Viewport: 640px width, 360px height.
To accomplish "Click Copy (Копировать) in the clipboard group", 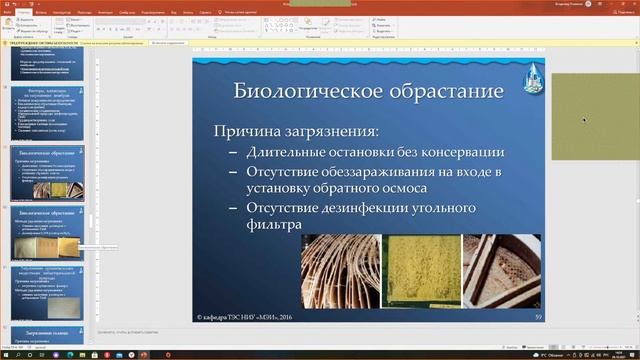I will point(27,25).
